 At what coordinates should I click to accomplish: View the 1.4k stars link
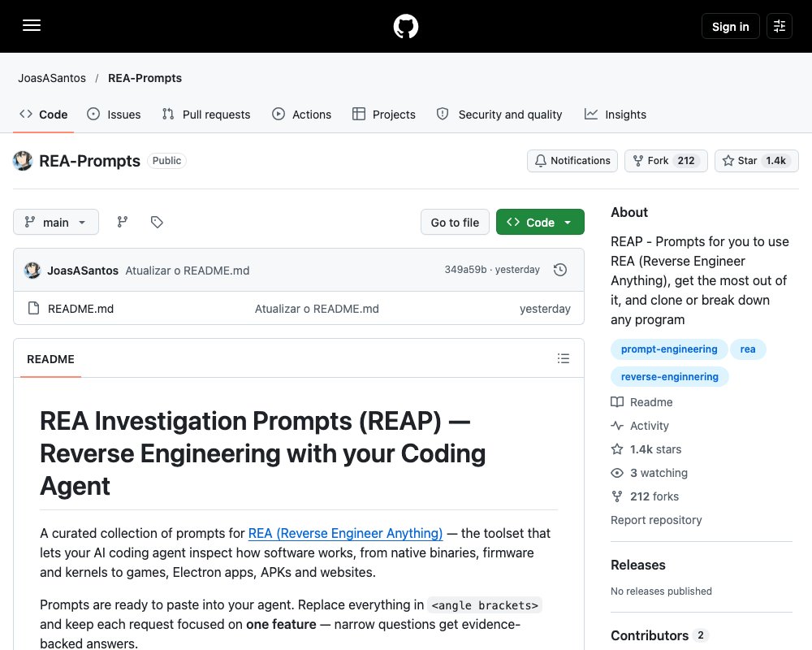pos(646,449)
